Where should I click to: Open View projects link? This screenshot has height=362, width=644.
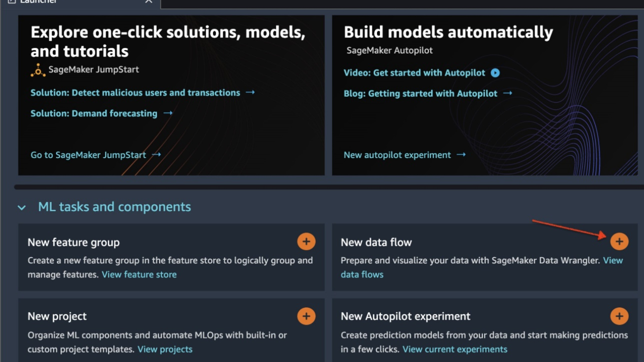165,349
